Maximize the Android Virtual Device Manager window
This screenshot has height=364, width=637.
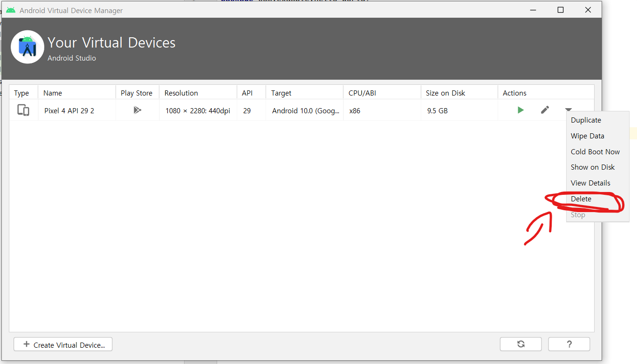[x=561, y=10]
